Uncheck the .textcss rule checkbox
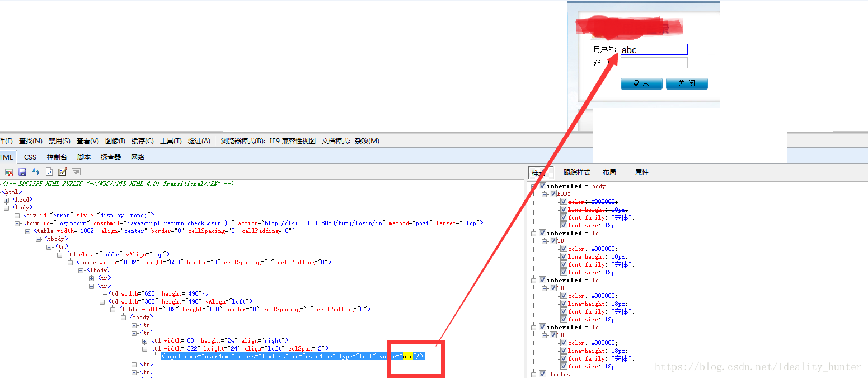 coord(542,374)
